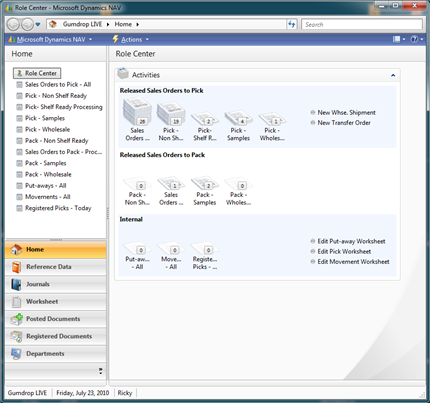Image resolution: width=430 pixels, height=403 pixels.
Task: Switch to the Home navigation button
Action: (56, 250)
